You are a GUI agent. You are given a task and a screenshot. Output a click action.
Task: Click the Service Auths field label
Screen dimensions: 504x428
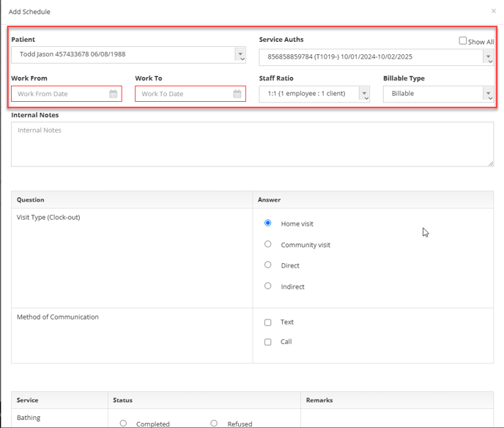tap(281, 40)
